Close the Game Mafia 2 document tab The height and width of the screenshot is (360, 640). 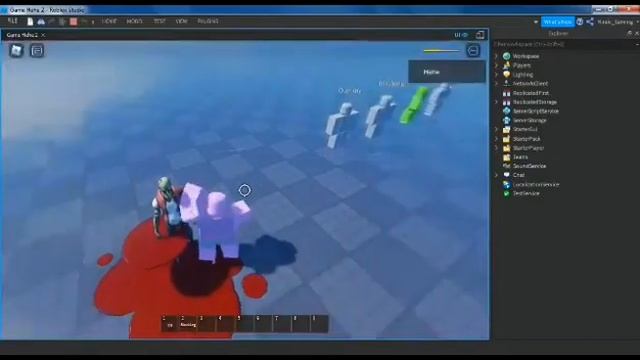pyautogui.click(x=43, y=35)
